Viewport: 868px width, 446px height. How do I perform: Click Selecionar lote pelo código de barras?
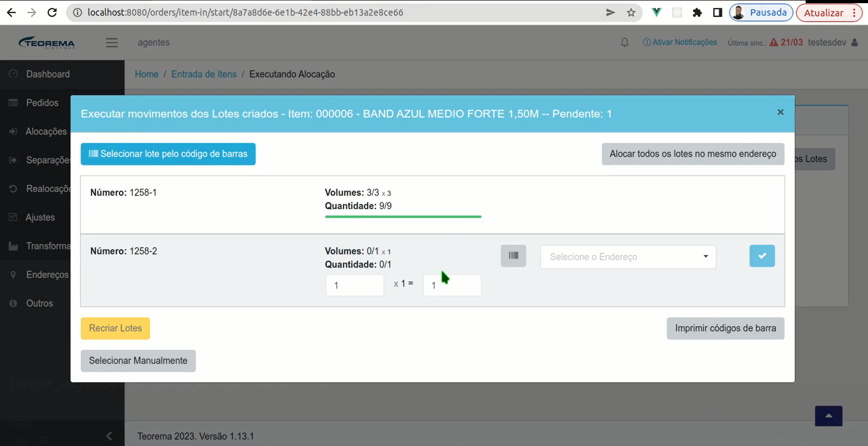pos(168,154)
